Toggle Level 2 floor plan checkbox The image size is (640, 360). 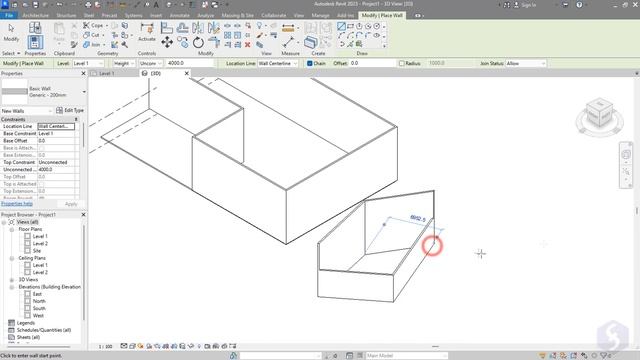click(x=27, y=243)
